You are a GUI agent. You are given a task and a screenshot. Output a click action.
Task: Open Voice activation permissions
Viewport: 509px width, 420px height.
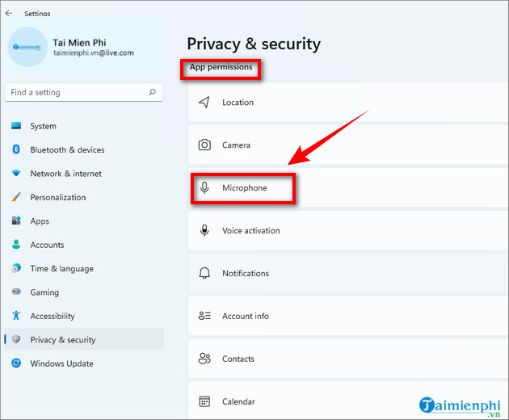tap(347, 230)
